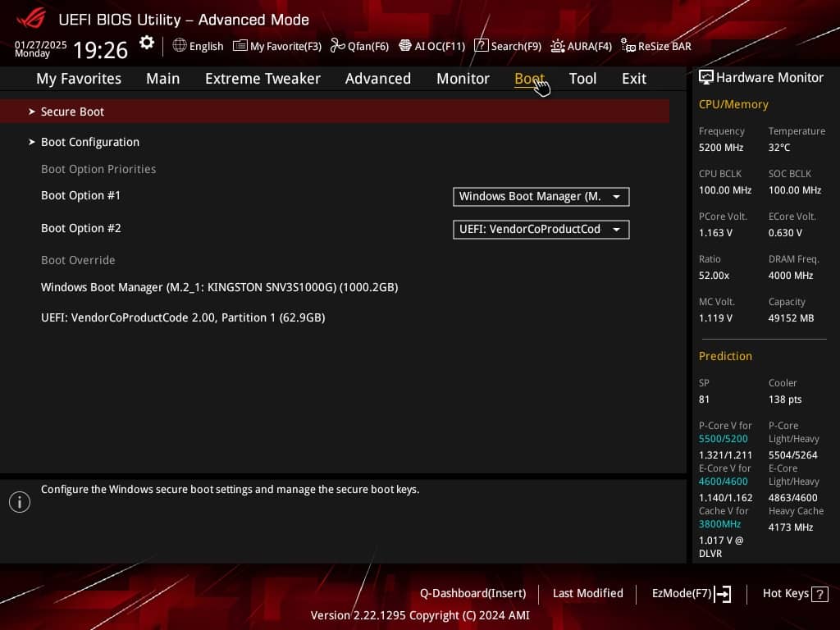
Task: Switch to My Favorites tab
Action: (x=79, y=79)
